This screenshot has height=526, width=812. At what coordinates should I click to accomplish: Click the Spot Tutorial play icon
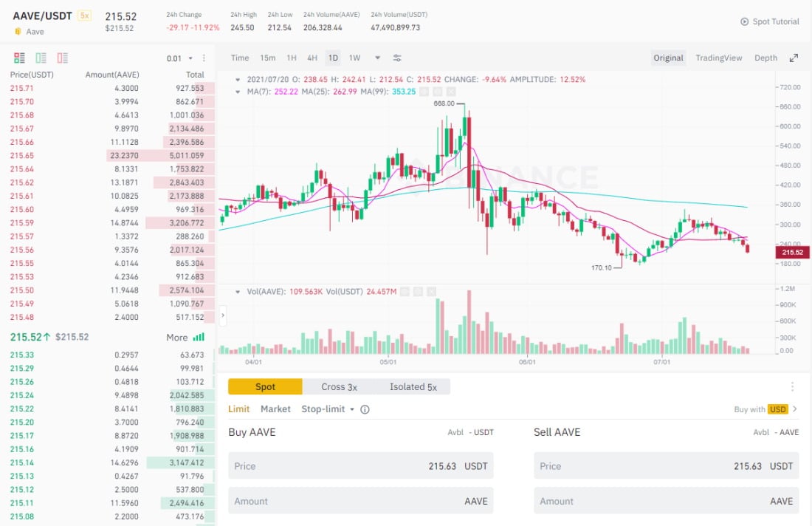pos(745,21)
